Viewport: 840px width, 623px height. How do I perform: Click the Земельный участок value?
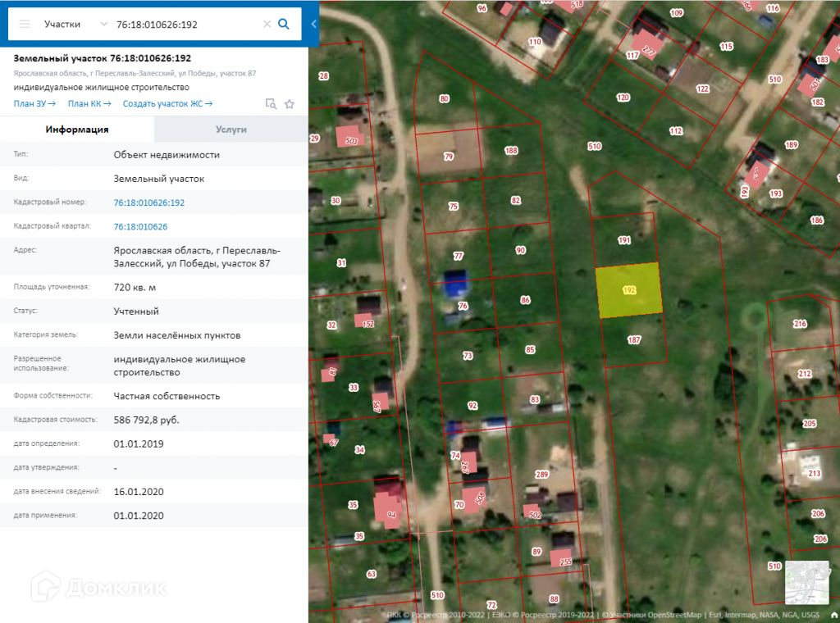point(158,179)
